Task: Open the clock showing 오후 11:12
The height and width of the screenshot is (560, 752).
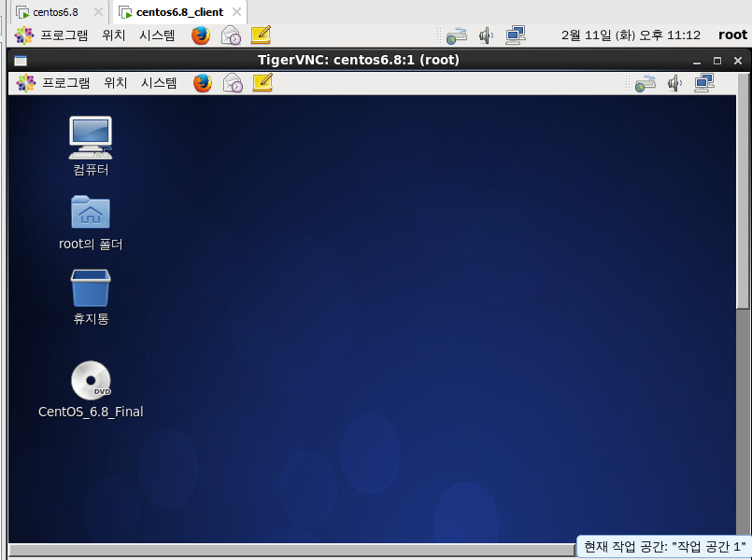Action: [631, 35]
